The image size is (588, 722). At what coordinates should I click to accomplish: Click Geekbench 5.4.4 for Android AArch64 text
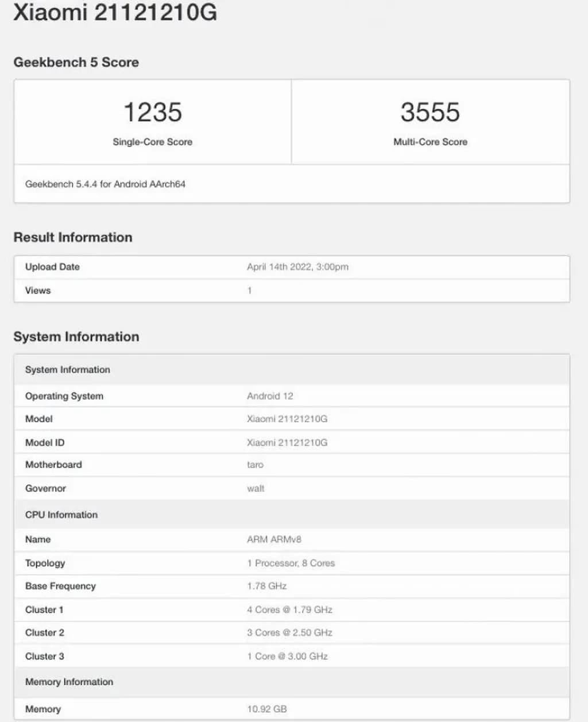(105, 184)
